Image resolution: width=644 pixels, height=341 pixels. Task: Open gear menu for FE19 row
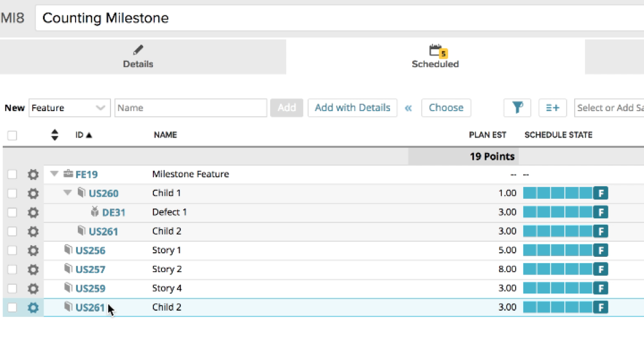click(33, 174)
